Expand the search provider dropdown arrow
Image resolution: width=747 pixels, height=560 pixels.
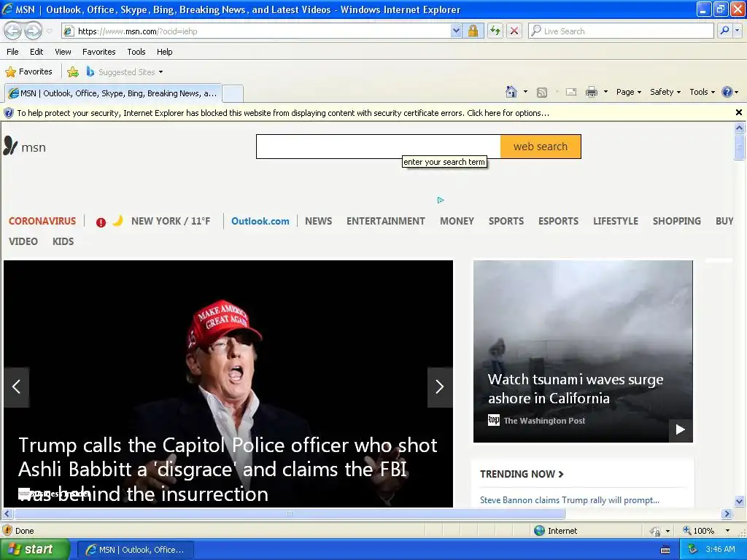coord(737,31)
